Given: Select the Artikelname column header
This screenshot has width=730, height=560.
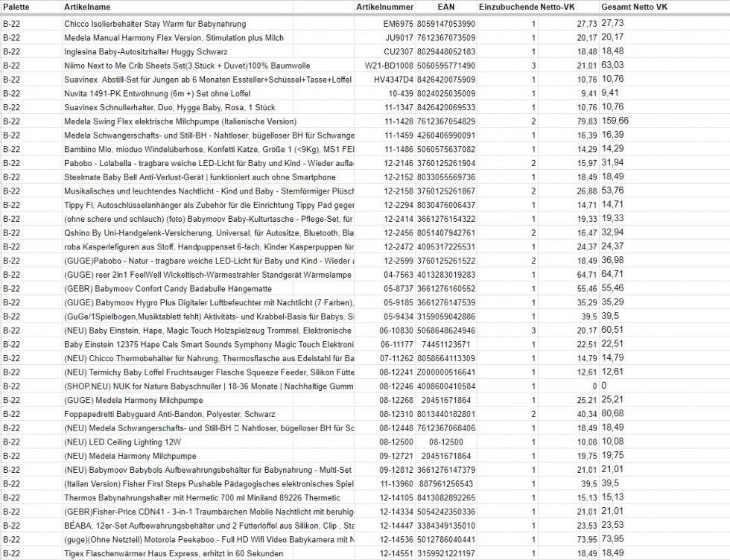Looking at the screenshot, I should [87, 7].
